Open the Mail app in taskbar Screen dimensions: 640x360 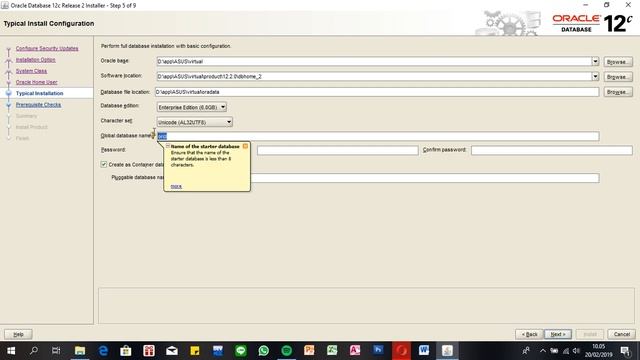click(172, 351)
